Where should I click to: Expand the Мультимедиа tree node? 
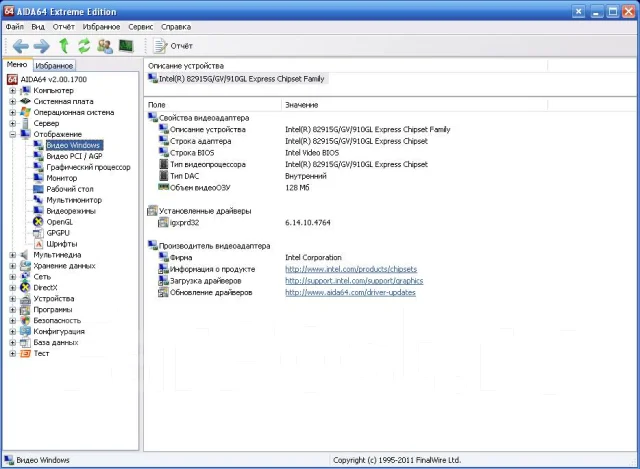13,255
